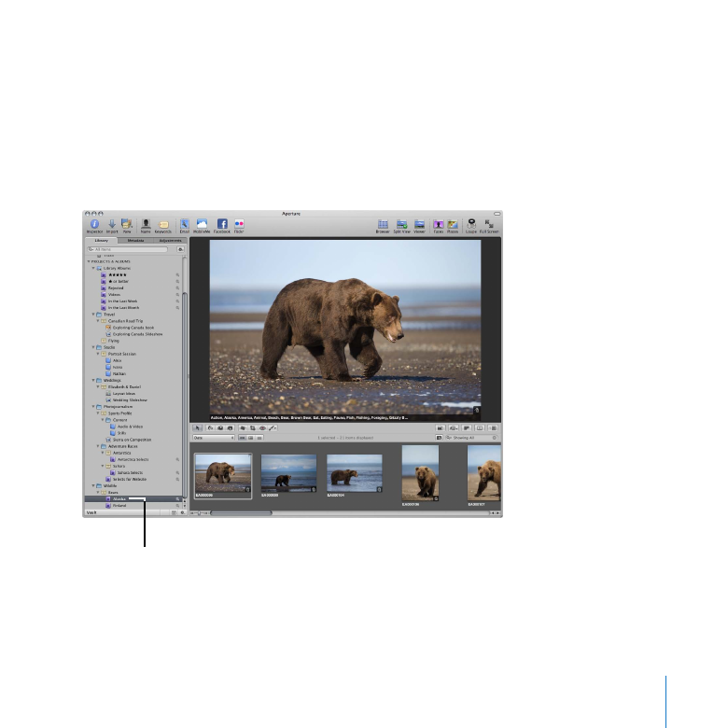Collapse the Canadian Road Trip project
Viewport: 728px width, 728px height.
point(98,321)
